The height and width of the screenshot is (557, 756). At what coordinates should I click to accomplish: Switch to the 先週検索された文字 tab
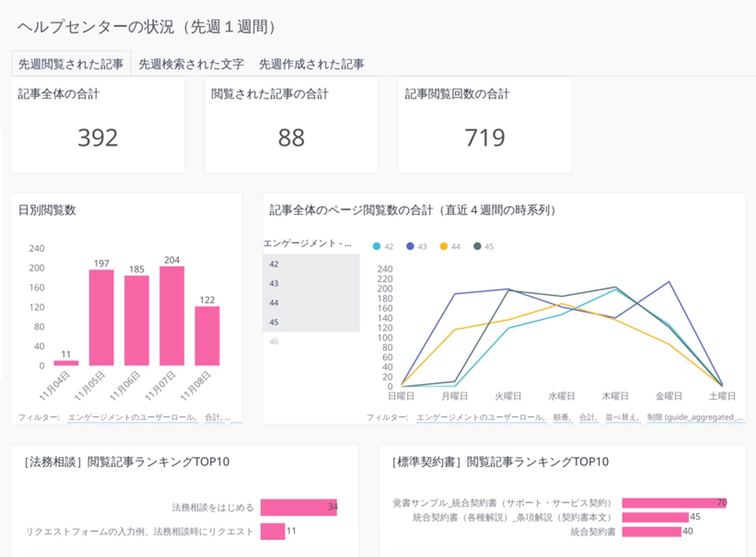coord(191,64)
